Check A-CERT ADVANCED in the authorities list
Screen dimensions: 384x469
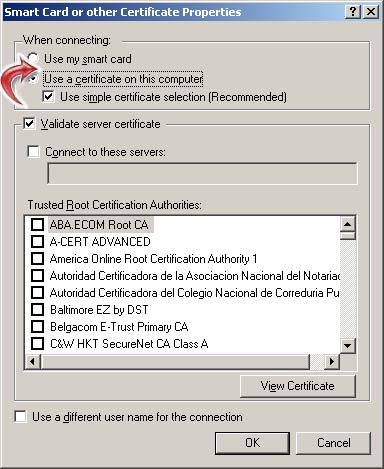point(37,241)
